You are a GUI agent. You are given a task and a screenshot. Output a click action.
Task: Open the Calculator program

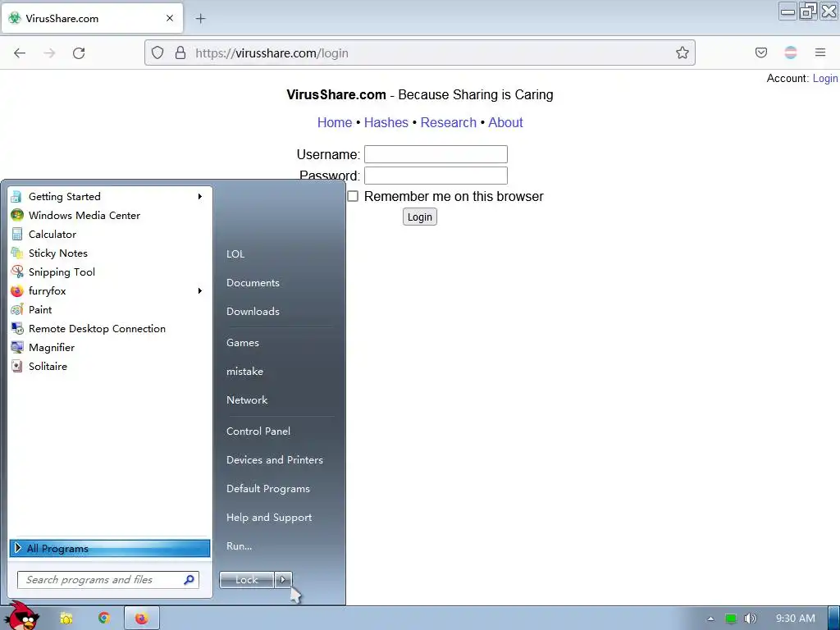[x=109, y=234]
